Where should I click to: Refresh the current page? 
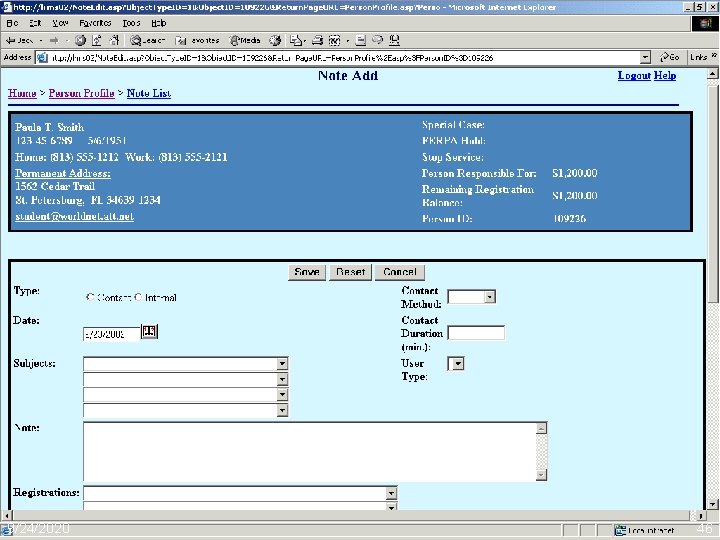[x=97, y=40]
